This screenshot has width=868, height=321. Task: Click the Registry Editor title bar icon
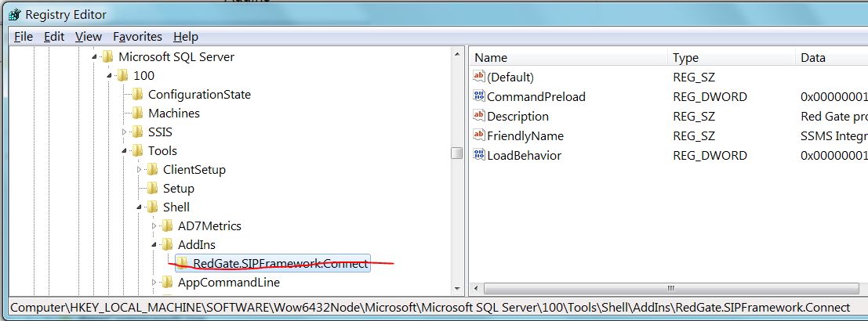(14, 15)
